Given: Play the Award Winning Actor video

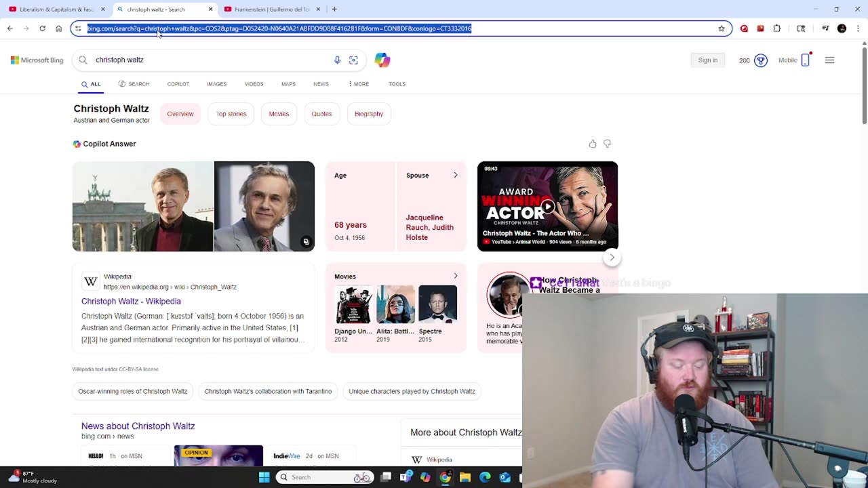Looking at the screenshot, I should 547,206.
